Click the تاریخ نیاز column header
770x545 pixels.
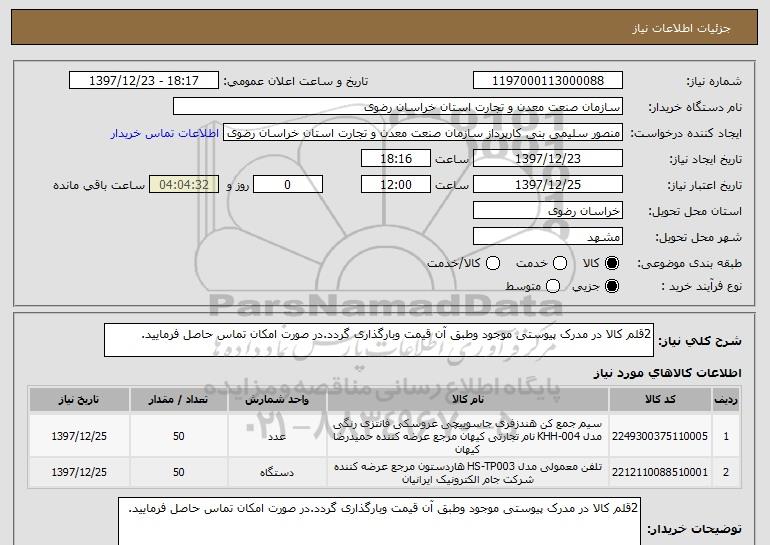tap(79, 399)
